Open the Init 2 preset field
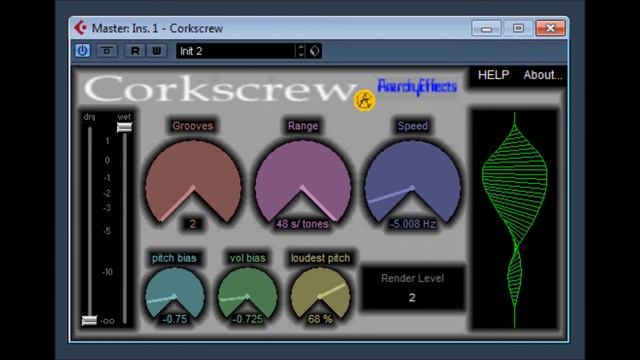Image resolution: width=640 pixels, height=360 pixels. [236, 51]
